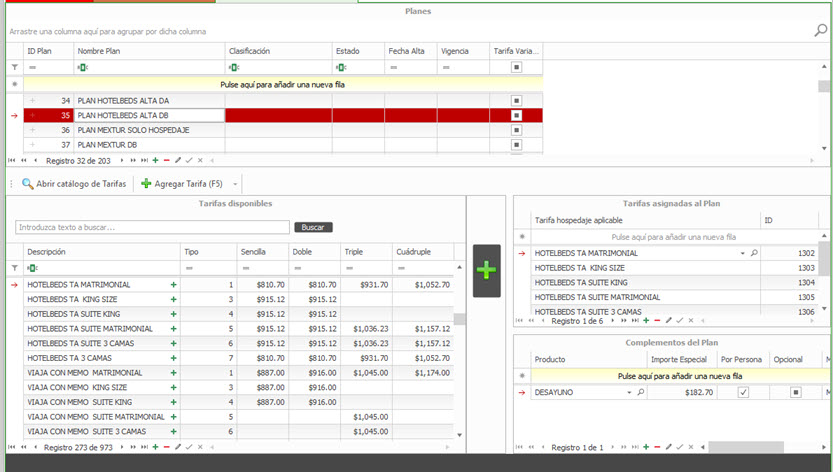Click Abrir catálogo de Tarifas
Image resolution: width=833 pixels, height=472 pixels.
tap(75, 184)
